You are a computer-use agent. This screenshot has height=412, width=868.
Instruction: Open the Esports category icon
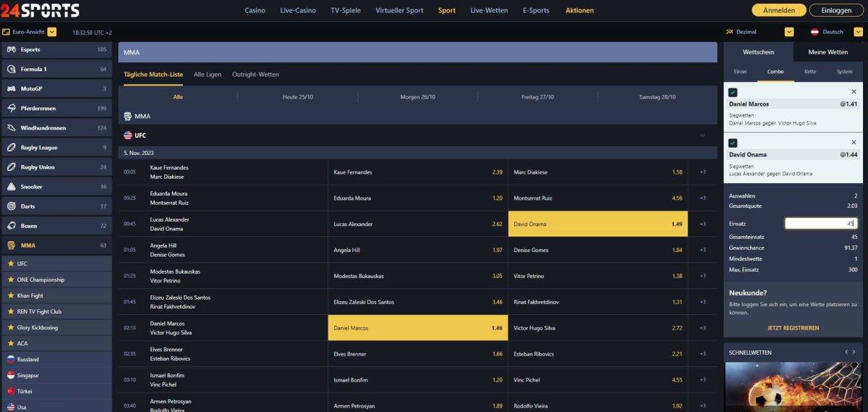click(x=11, y=49)
